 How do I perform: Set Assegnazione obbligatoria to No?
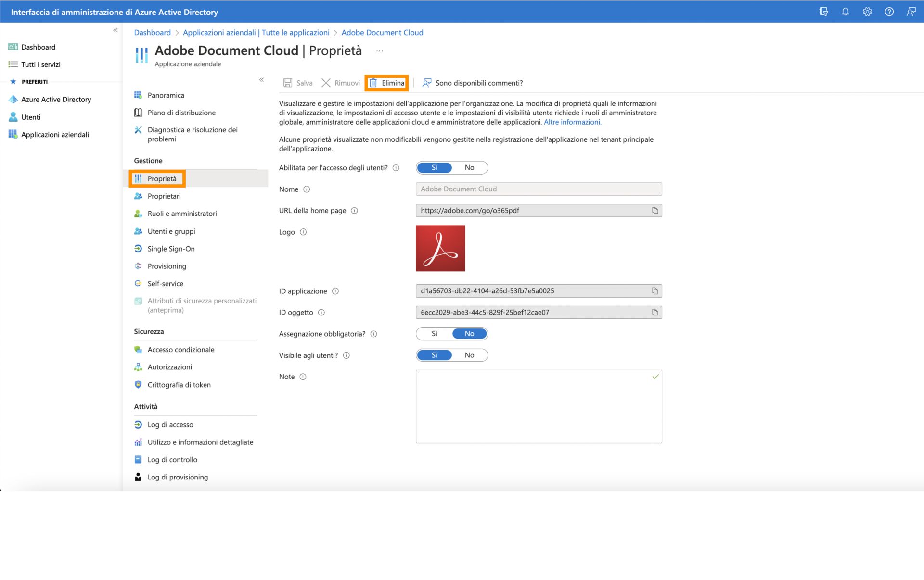pos(469,334)
